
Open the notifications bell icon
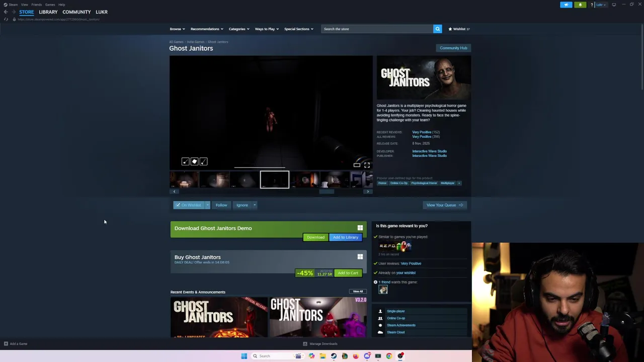580,5
